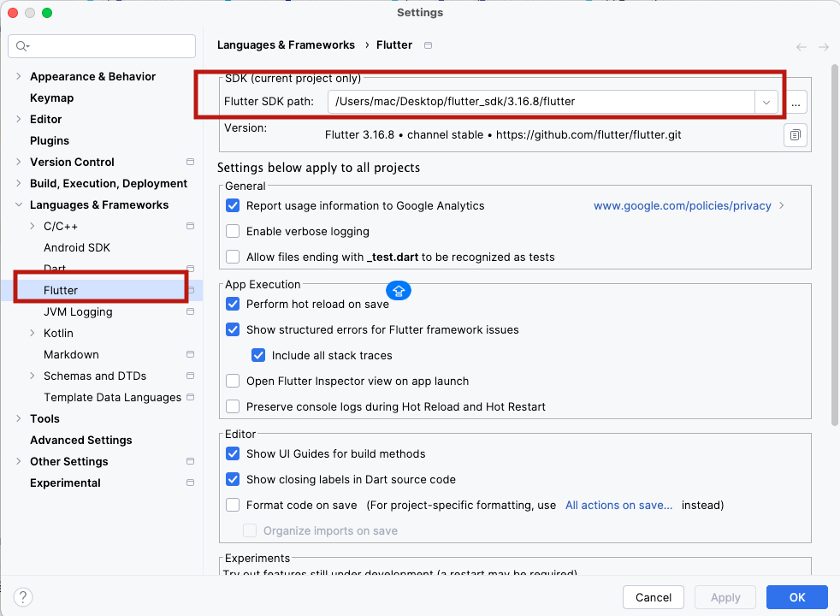
Task: Toggle Show structured errors for Flutter framework
Action: 233,330
